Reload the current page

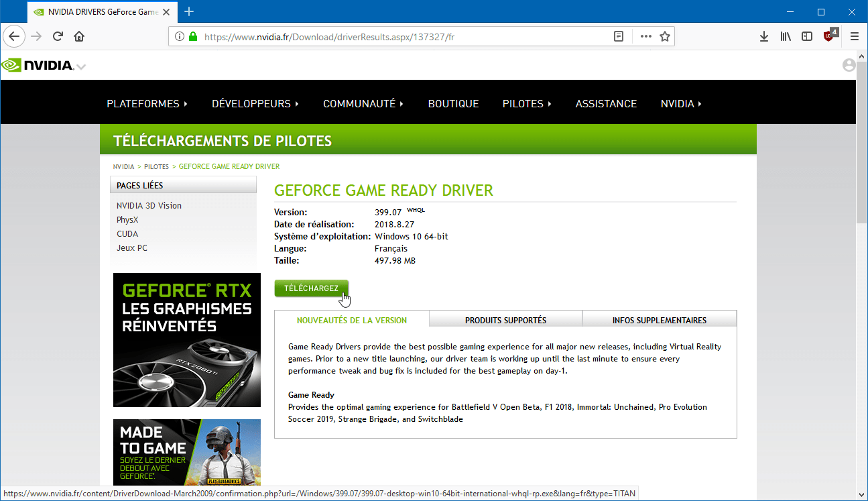pyautogui.click(x=58, y=36)
